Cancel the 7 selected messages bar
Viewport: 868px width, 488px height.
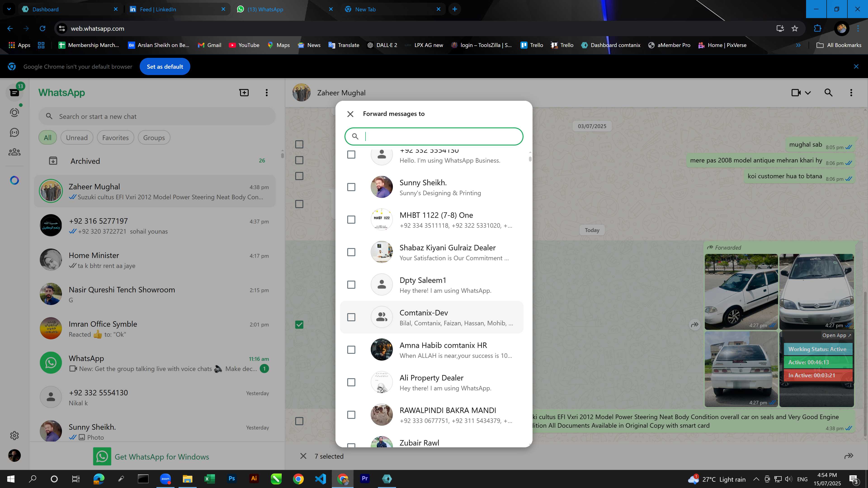(x=303, y=456)
